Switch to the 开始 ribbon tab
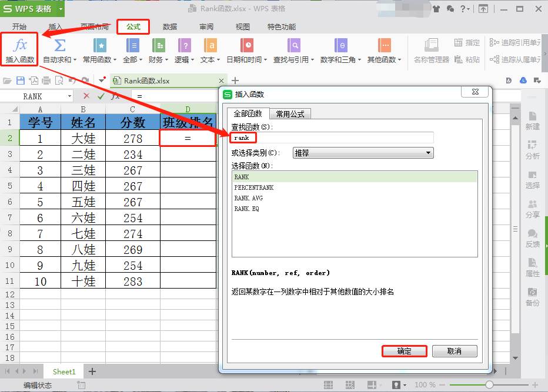The width and height of the screenshot is (548, 392). [19, 26]
